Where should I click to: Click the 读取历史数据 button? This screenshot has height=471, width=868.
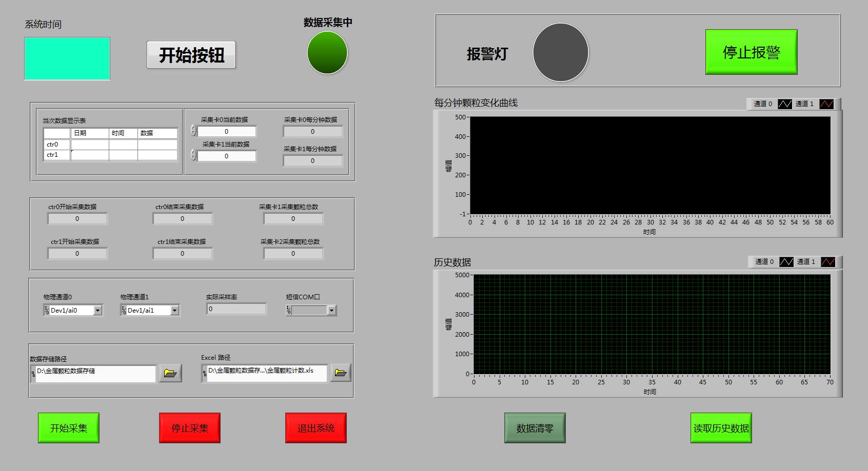[721, 428]
